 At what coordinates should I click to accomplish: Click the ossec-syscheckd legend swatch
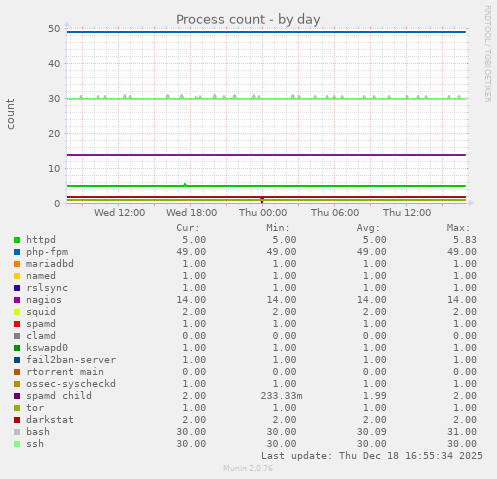17,384
